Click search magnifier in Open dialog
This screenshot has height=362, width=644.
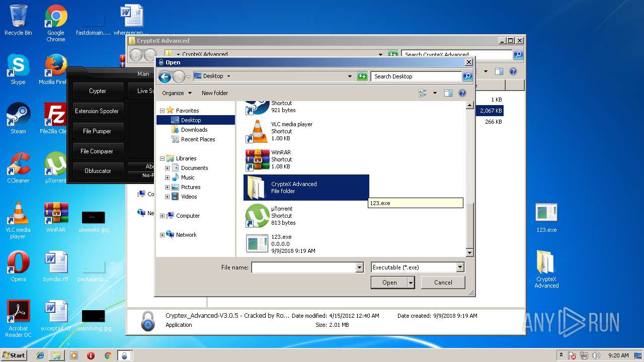(x=467, y=76)
